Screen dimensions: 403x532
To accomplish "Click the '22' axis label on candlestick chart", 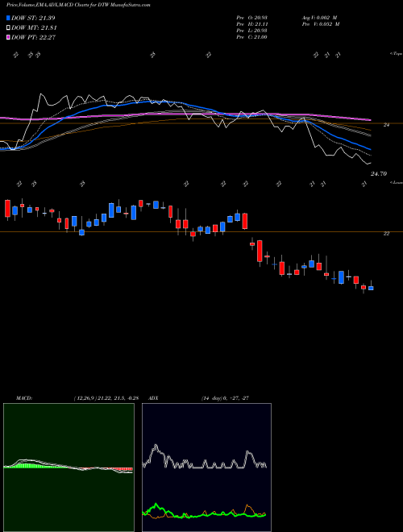I will 386,234.
